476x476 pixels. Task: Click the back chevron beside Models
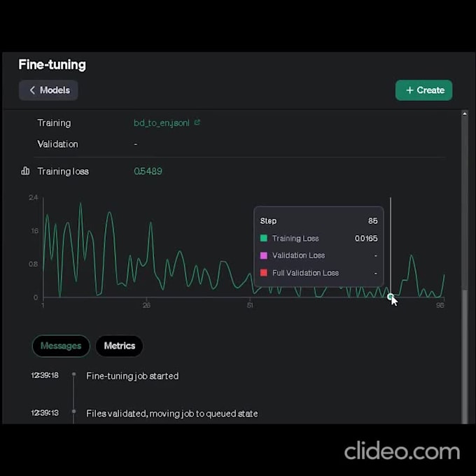(x=32, y=90)
